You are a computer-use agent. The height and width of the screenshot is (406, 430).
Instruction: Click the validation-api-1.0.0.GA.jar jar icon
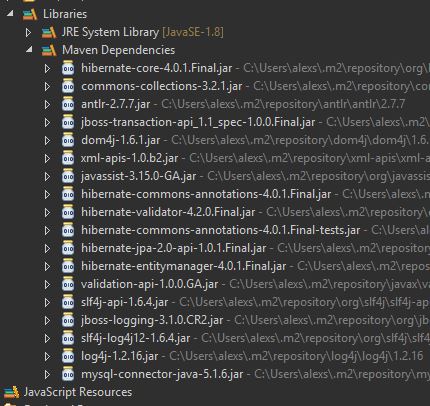click(x=68, y=284)
